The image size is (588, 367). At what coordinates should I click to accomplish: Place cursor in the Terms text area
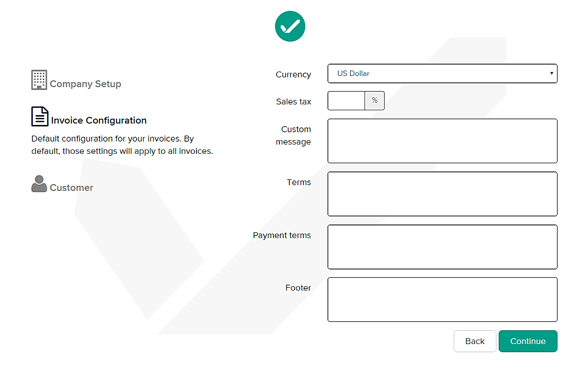(x=442, y=194)
